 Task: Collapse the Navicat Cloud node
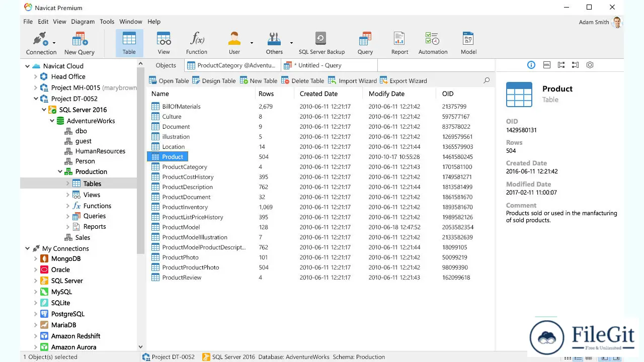click(28, 66)
